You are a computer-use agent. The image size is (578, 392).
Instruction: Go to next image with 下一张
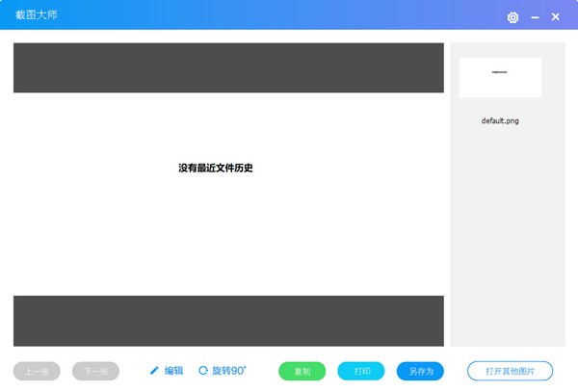95,371
